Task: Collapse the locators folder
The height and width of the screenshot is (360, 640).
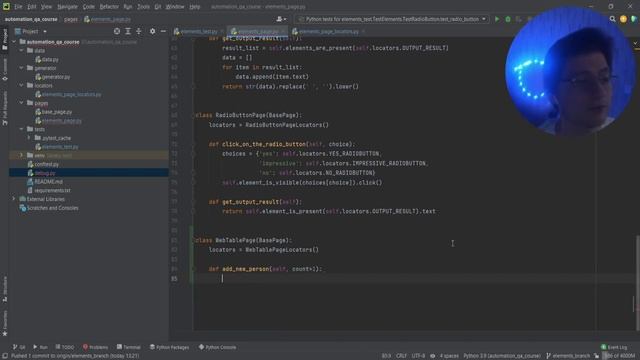Action: coord(22,85)
